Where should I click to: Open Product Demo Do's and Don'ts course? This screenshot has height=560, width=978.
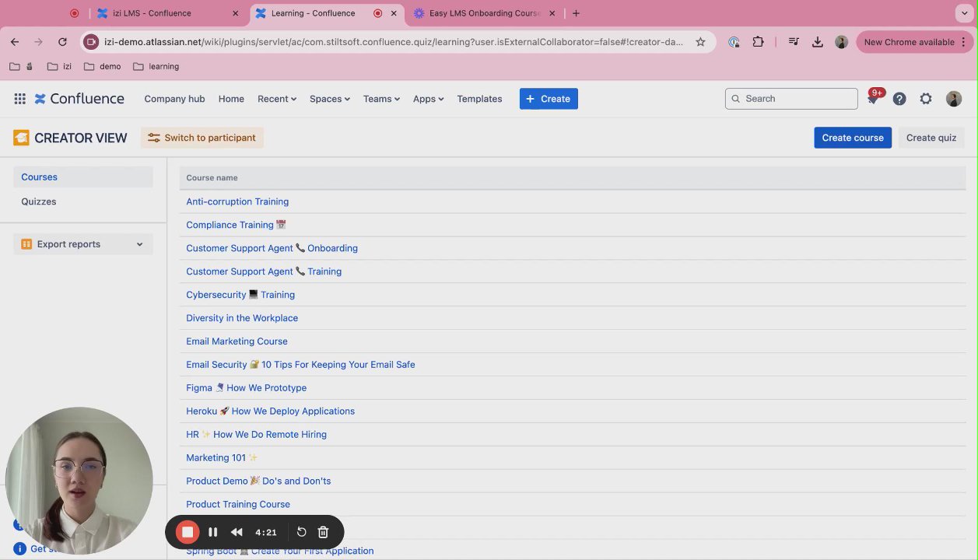pos(258,481)
